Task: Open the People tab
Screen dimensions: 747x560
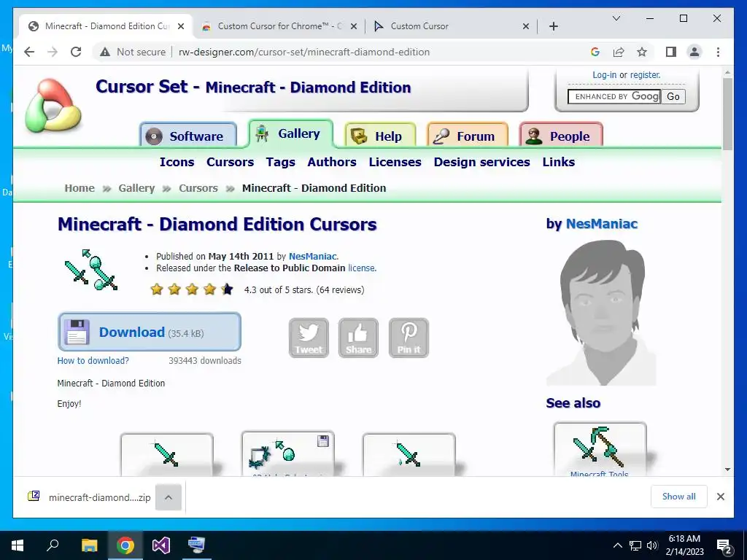Action: pos(561,136)
